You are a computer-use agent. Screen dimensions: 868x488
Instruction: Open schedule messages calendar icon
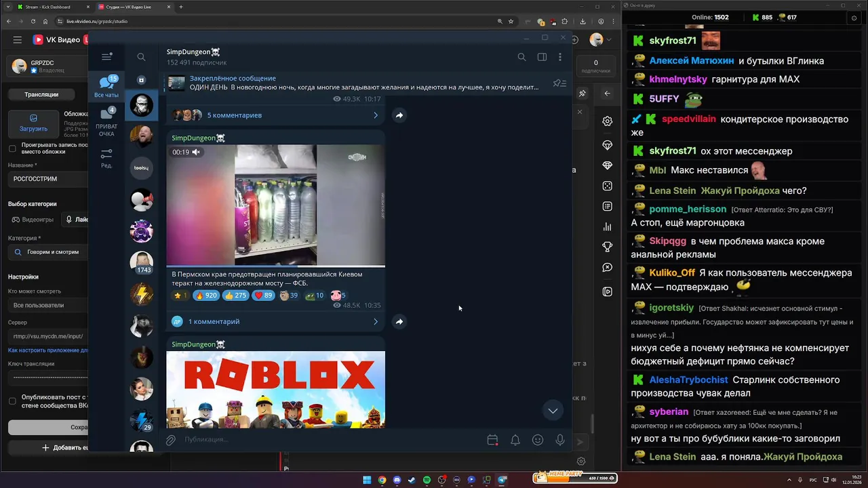(493, 440)
